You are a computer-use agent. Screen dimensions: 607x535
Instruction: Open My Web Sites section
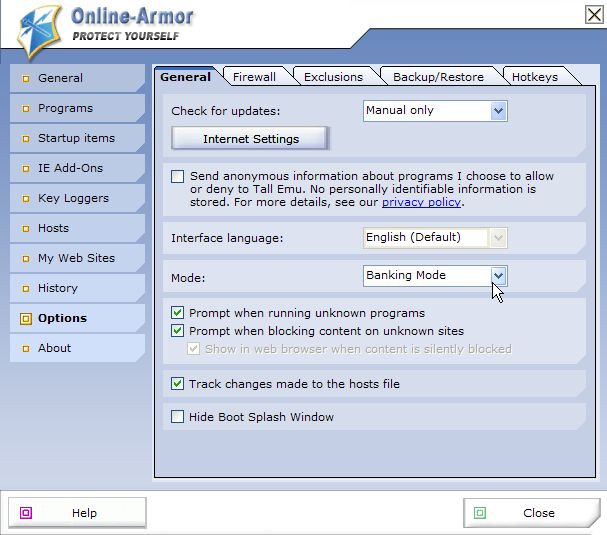(x=77, y=258)
